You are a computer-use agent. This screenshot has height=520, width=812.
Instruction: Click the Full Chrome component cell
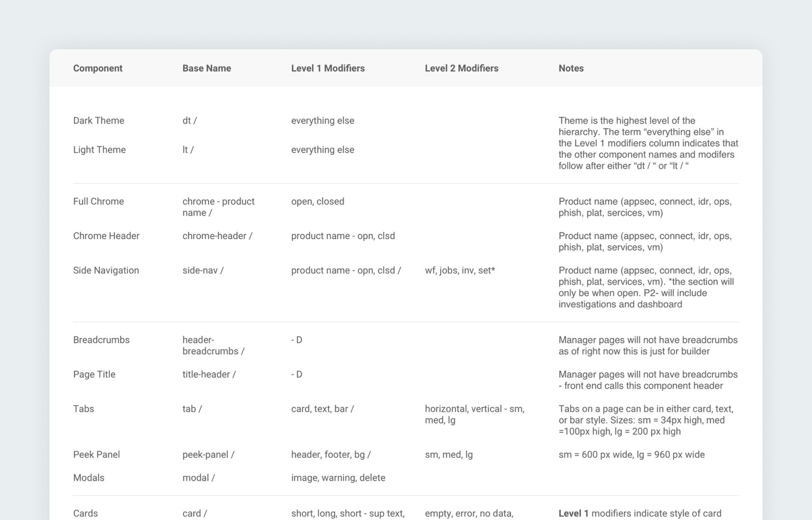[99, 202]
